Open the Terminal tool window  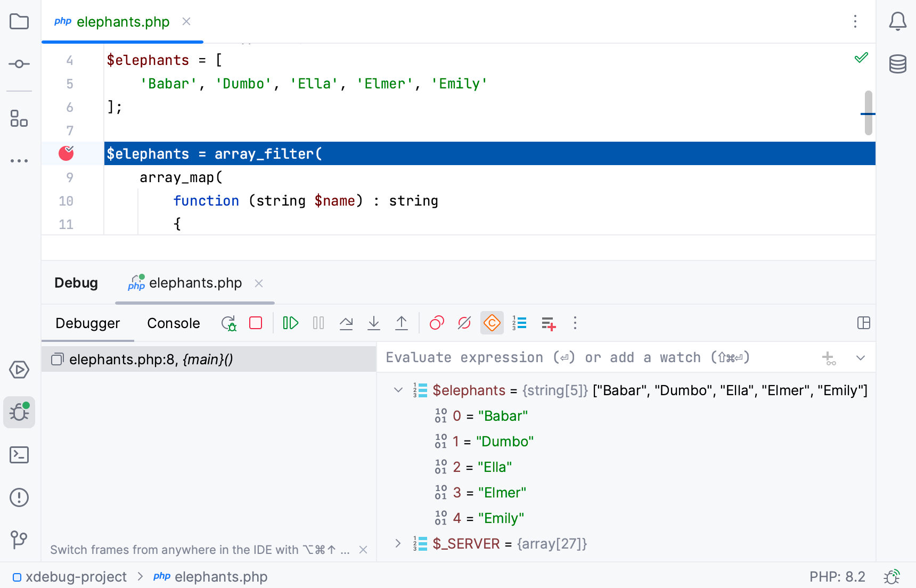click(19, 455)
